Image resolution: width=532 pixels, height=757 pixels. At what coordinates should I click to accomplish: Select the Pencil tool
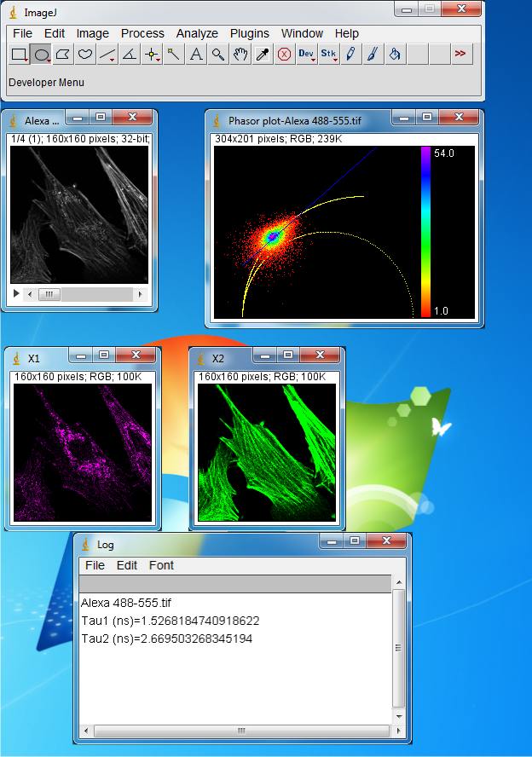[351, 54]
